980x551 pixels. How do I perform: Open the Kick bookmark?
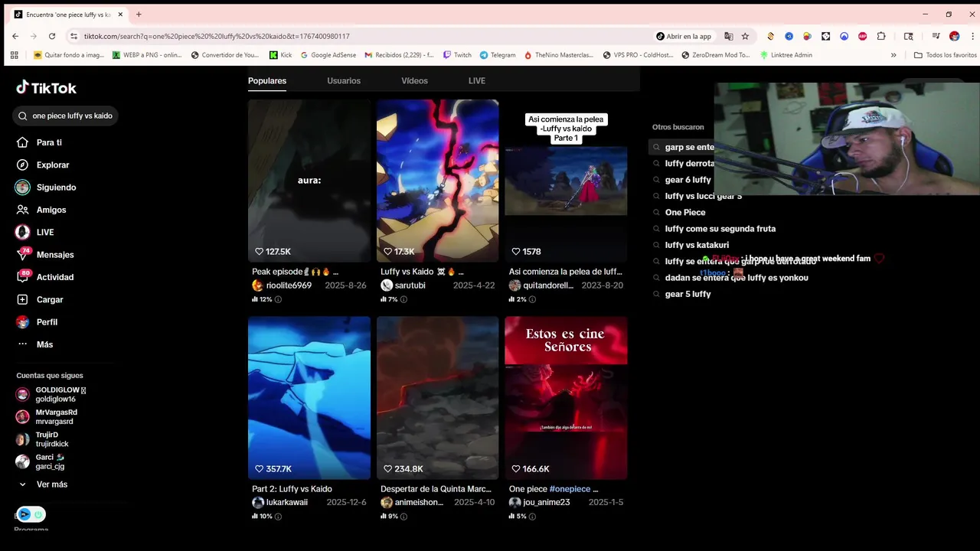coord(280,55)
